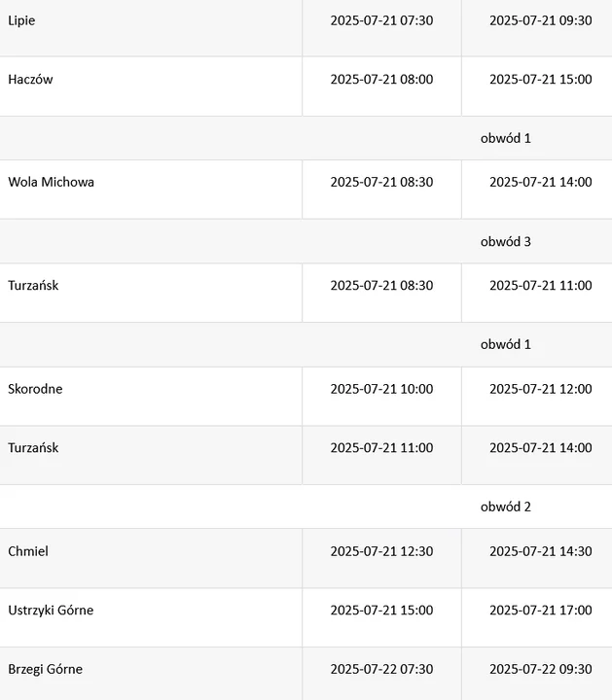Select the Haczów row name
The height and width of the screenshot is (700, 612).
tap(30, 80)
